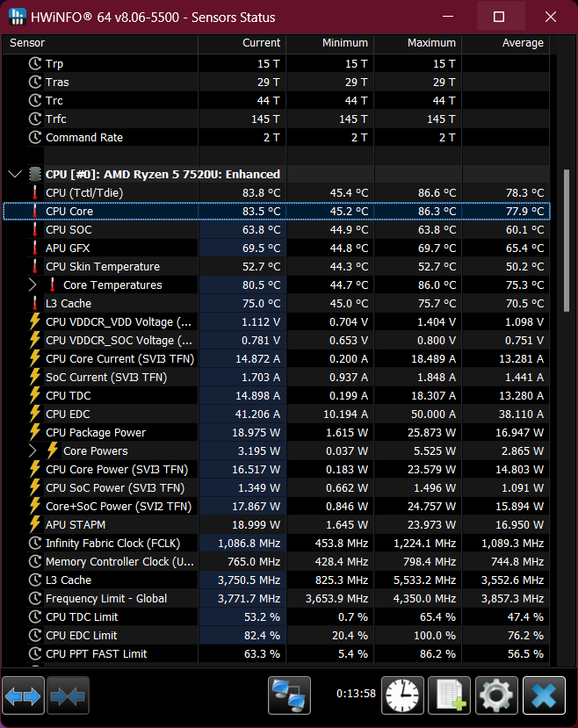Close sensors window with blue X button
This screenshot has height=728, width=578.
click(x=544, y=696)
